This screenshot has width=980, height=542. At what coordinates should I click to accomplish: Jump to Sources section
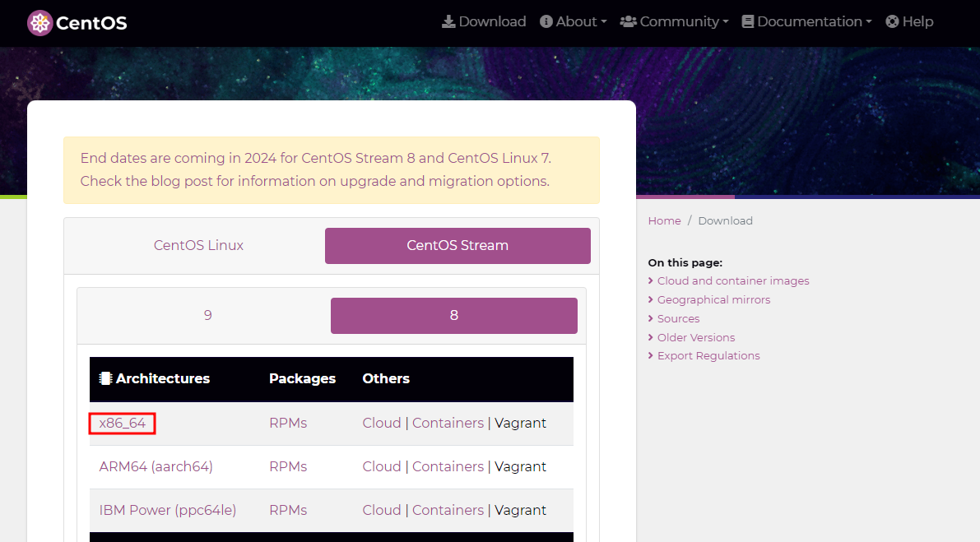point(678,318)
